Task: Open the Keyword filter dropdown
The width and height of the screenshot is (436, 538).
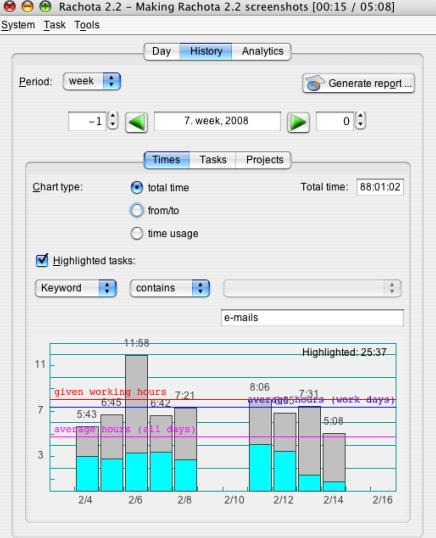Action: click(x=76, y=288)
